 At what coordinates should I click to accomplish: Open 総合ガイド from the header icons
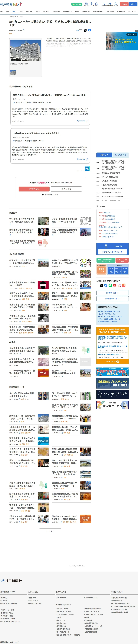(x=116, y=4)
